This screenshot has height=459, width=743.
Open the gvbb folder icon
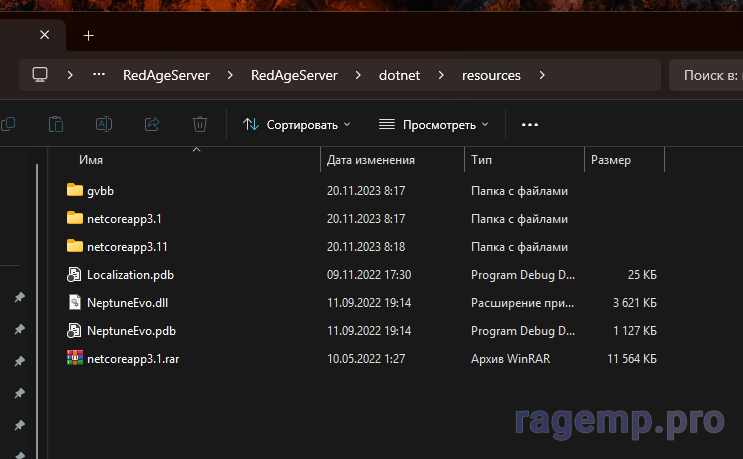click(74, 190)
